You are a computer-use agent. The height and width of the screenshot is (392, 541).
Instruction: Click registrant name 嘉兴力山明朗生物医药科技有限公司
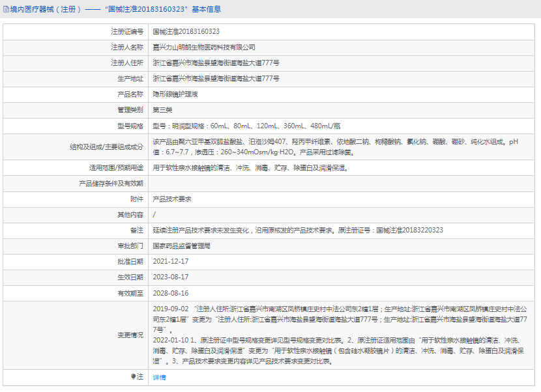pos(204,47)
